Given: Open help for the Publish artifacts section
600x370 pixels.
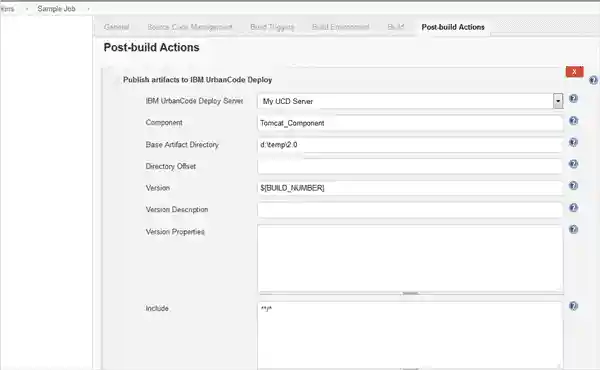Looking at the screenshot, I should pos(593,80).
